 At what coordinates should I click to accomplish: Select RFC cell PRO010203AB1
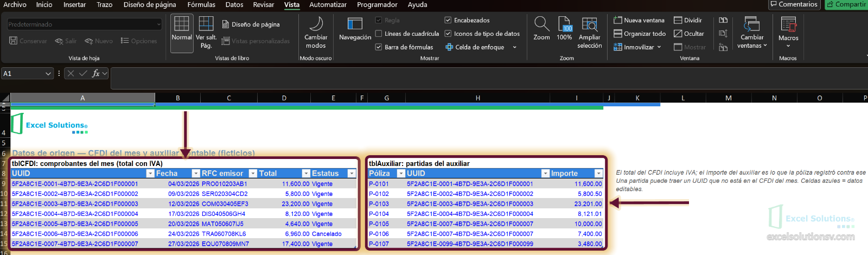pos(229,184)
